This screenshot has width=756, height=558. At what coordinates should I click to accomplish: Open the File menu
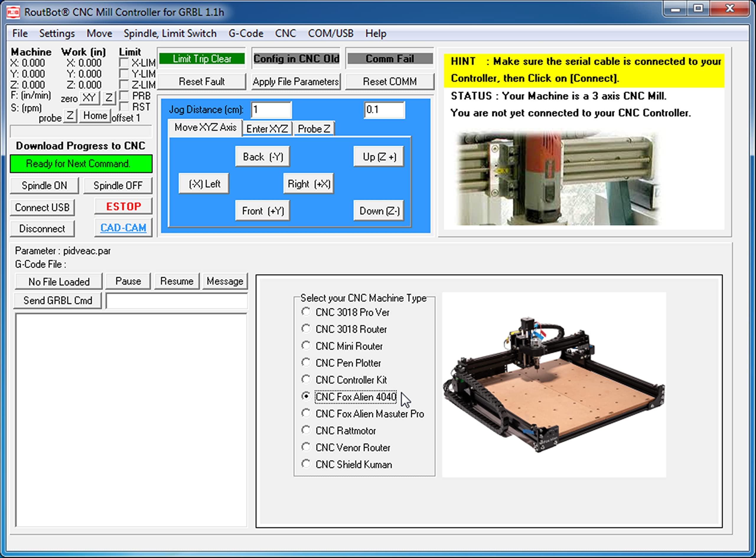pos(20,33)
